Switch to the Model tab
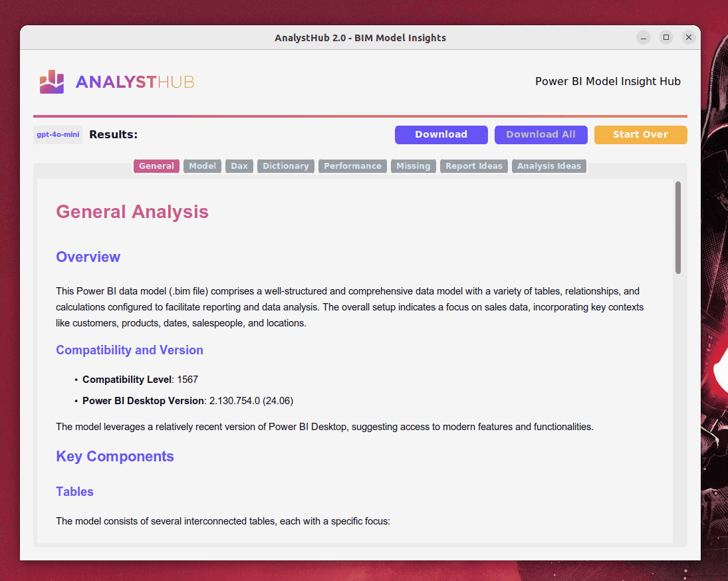The height and width of the screenshot is (581, 728). click(202, 166)
